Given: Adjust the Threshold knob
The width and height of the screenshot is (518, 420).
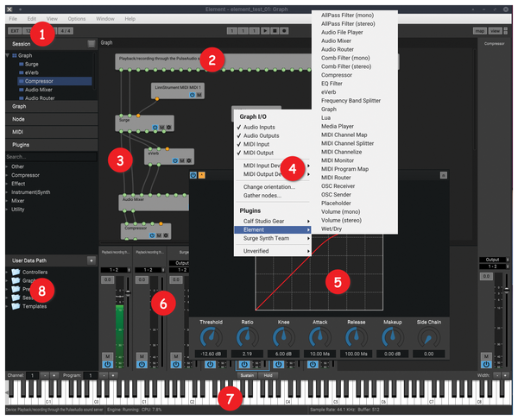Looking at the screenshot, I should (x=211, y=337).
